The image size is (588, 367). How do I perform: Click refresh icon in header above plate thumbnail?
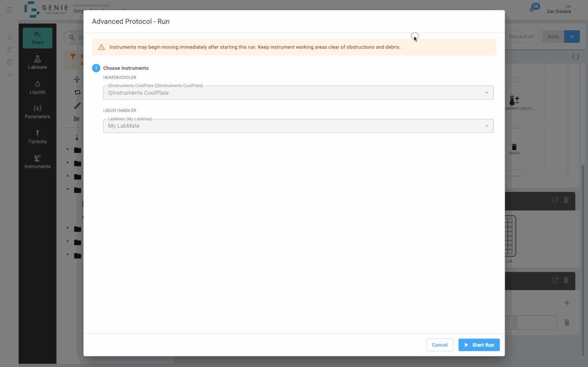click(x=555, y=200)
